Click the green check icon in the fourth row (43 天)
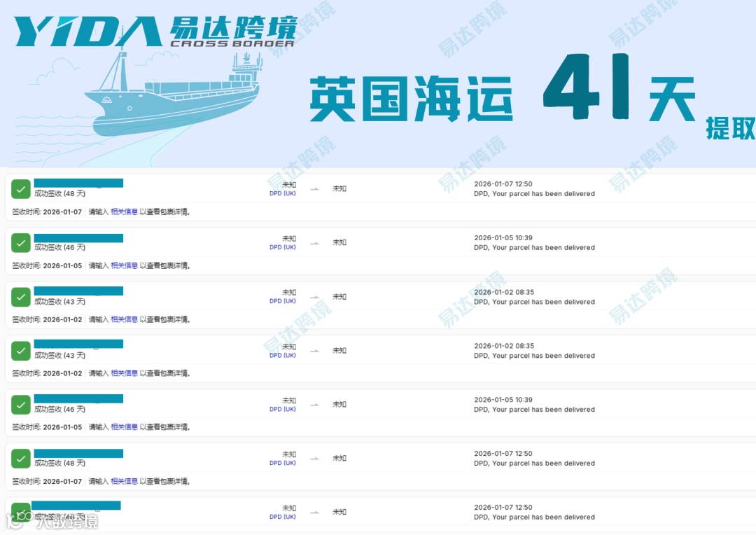The height and width of the screenshot is (535, 756). 21,351
